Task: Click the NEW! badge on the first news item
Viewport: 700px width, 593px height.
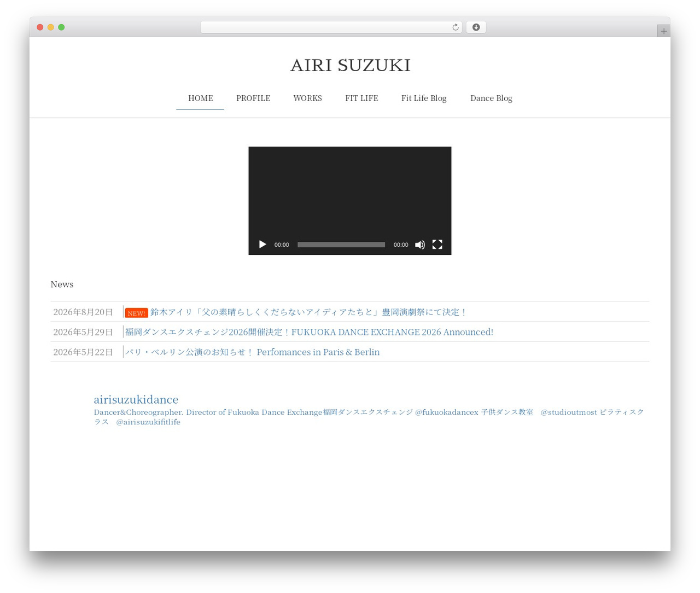Action: point(137,313)
